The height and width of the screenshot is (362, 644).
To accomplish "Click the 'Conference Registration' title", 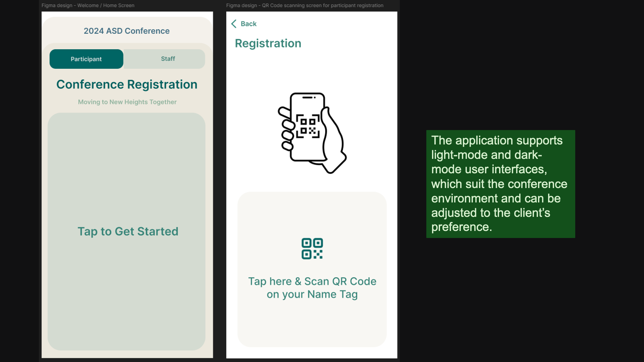I will 127,84.
